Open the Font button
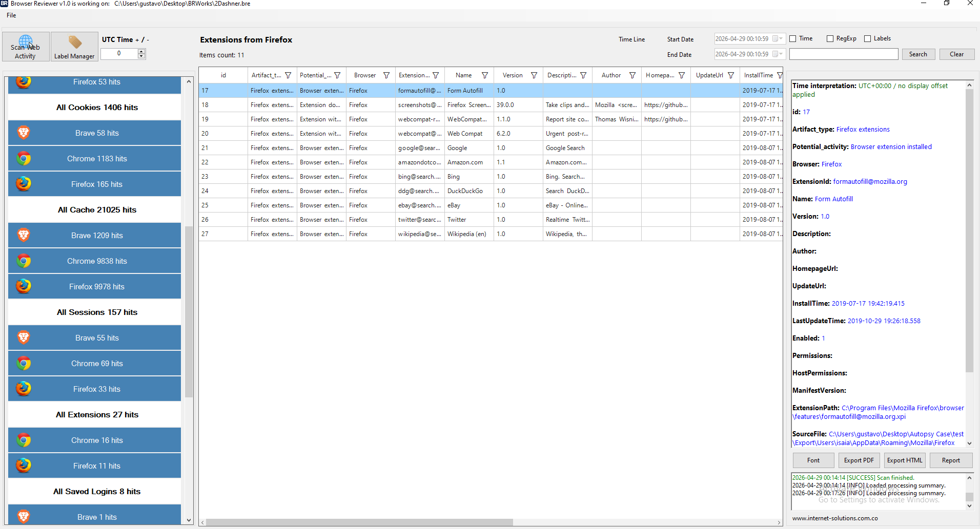The image size is (980, 529). (813, 460)
